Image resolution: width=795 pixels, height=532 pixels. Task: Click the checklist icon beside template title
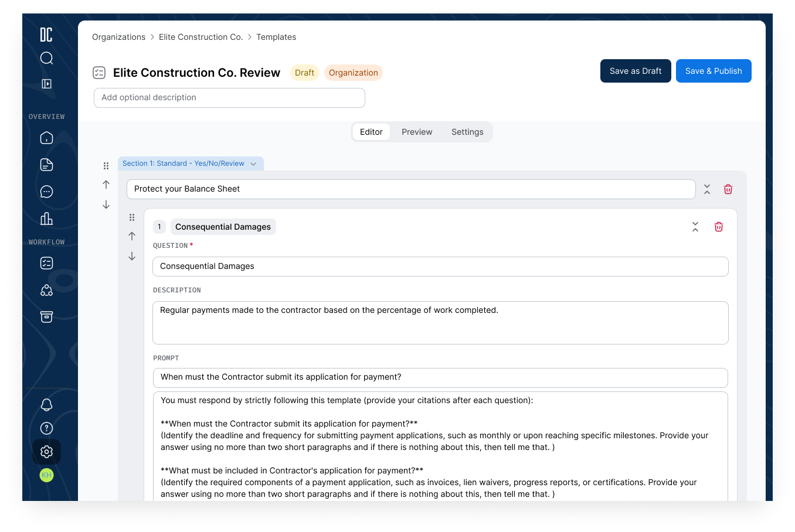point(99,73)
